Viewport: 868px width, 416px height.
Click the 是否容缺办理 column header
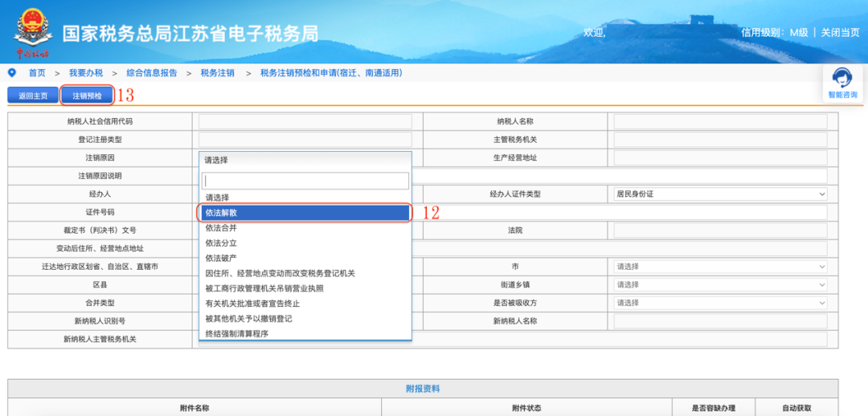714,408
